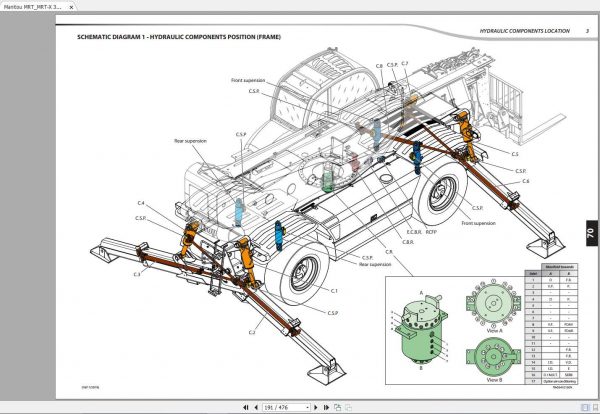Click the header text HYDRAULIC COMPONENTS LOCATION
This screenshot has width=600, height=414.
pyautogui.click(x=525, y=31)
